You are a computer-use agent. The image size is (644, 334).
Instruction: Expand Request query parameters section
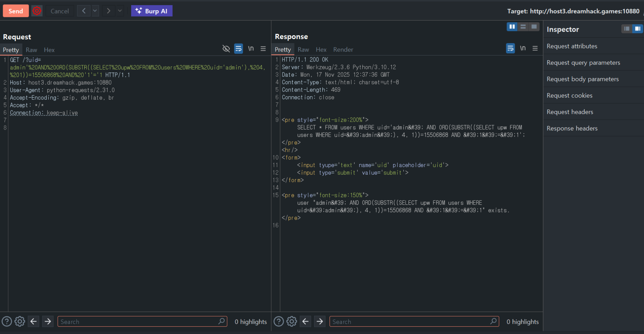(583, 62)
